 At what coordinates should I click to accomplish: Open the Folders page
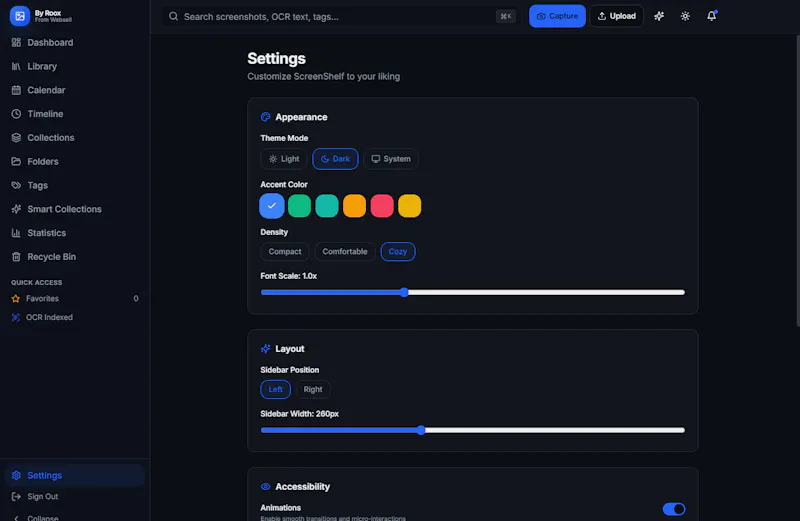tap(74, 162)
